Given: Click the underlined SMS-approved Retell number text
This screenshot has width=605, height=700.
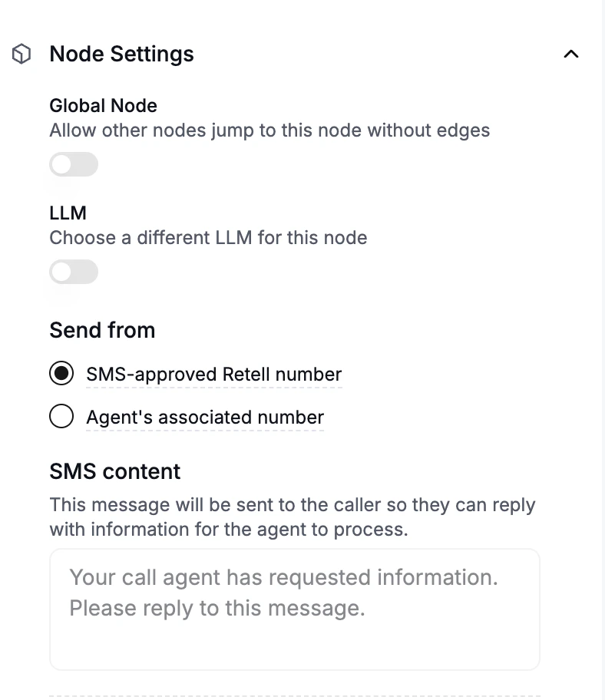Looking at the screenshot, I should (213, 374).
